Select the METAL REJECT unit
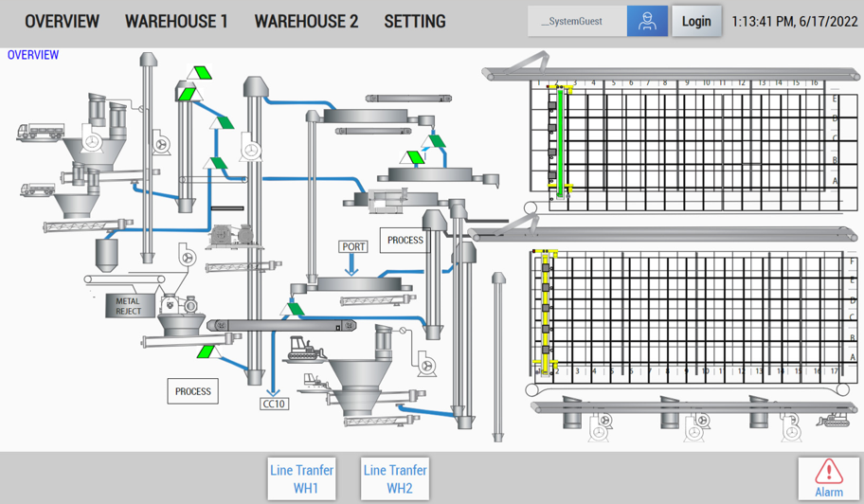864x504 pixels. 128,306
